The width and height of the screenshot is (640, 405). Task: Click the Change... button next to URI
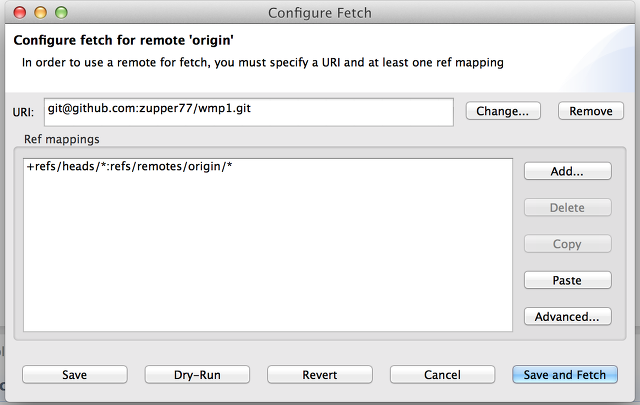tap(503, 111)
